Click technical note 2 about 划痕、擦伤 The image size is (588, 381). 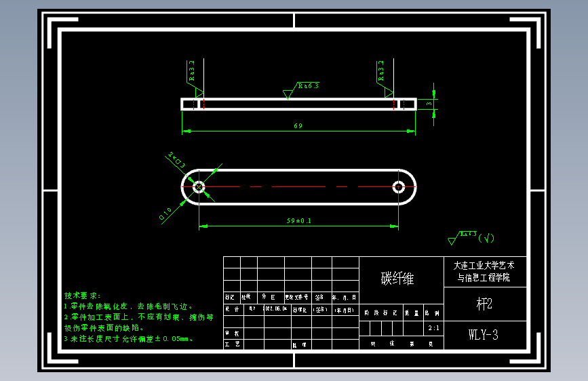tap(139, 317)
